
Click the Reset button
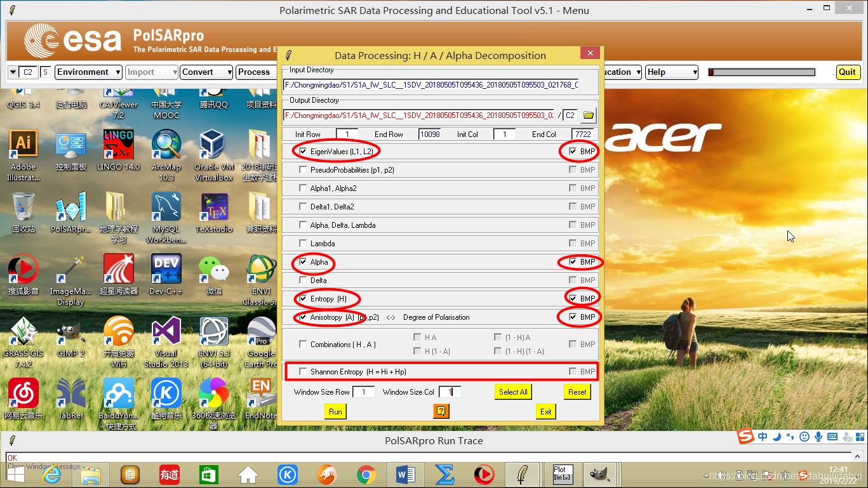point(577,392)
